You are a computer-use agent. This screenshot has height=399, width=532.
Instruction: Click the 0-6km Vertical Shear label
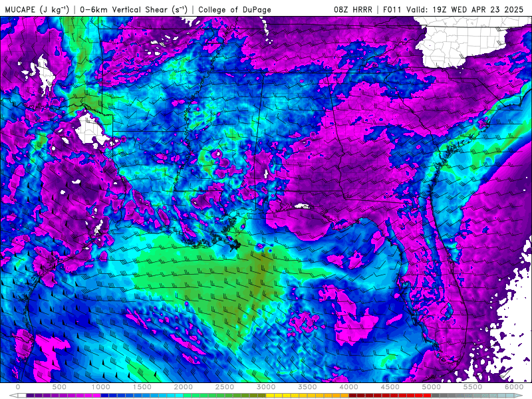click(x=134, y=9)
